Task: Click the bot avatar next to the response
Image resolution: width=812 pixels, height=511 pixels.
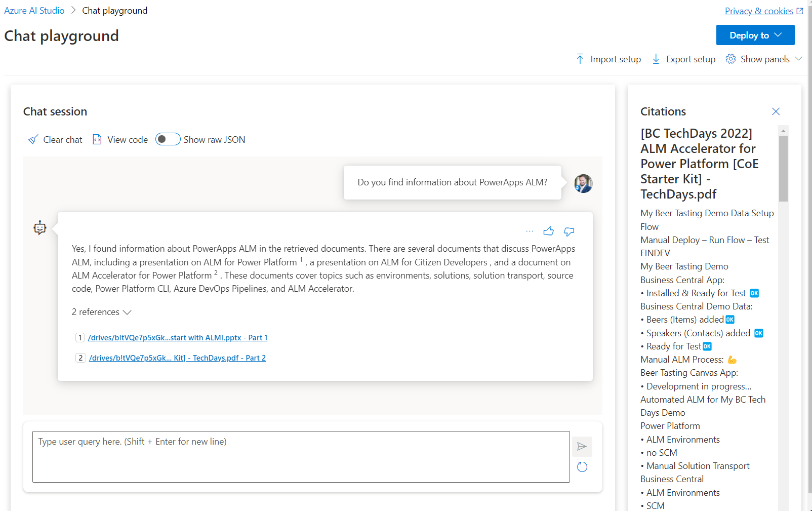Action: pos(39,227)
